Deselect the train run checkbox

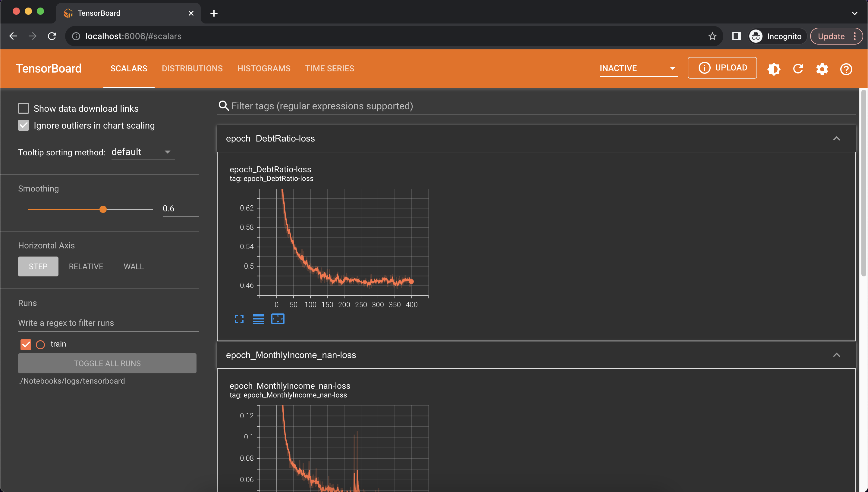pos(25,344)
